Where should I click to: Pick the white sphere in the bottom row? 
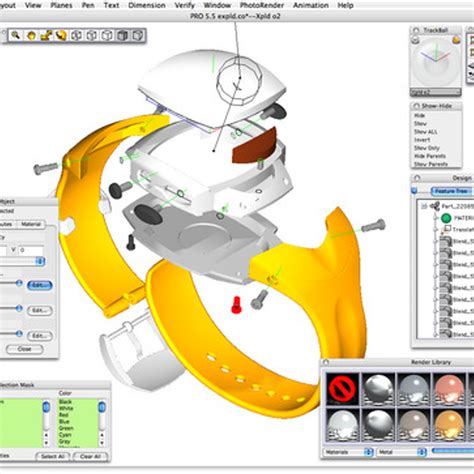tap(342, 425)
